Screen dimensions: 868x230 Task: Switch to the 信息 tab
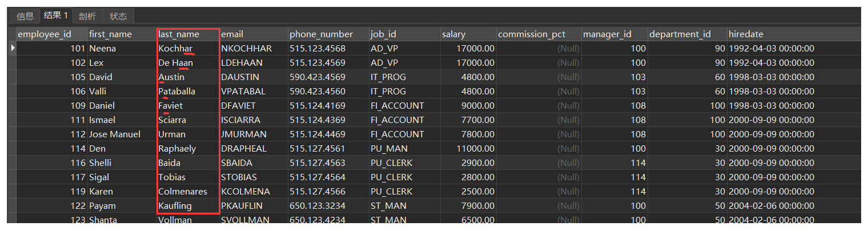tap(25, 16)
